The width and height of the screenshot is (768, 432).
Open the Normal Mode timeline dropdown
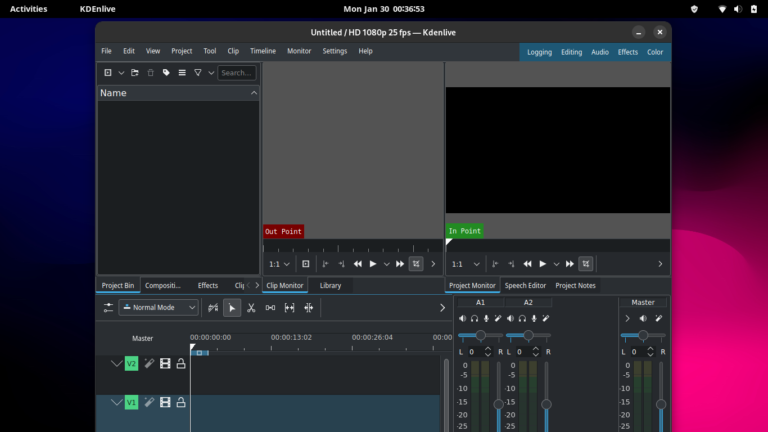[159, 308]
